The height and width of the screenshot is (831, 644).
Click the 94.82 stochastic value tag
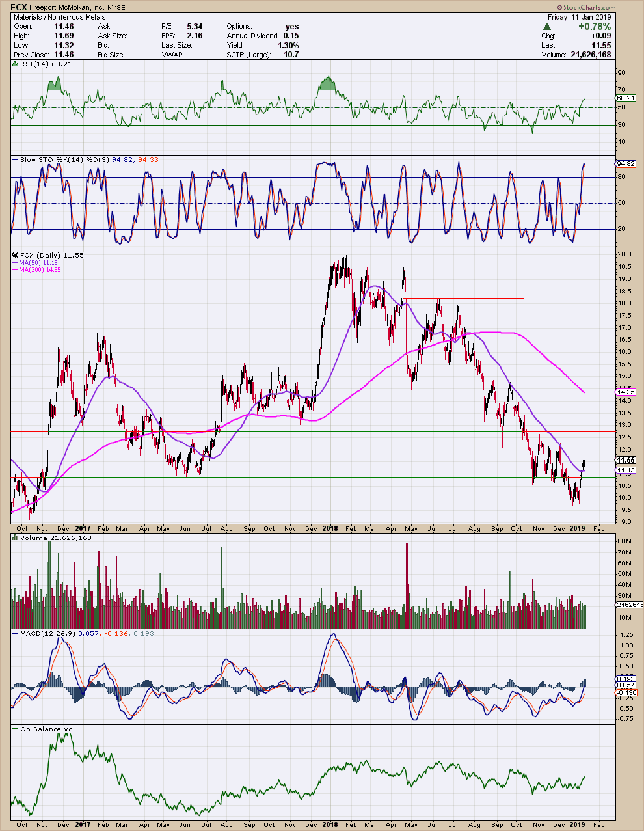[625, 163]
